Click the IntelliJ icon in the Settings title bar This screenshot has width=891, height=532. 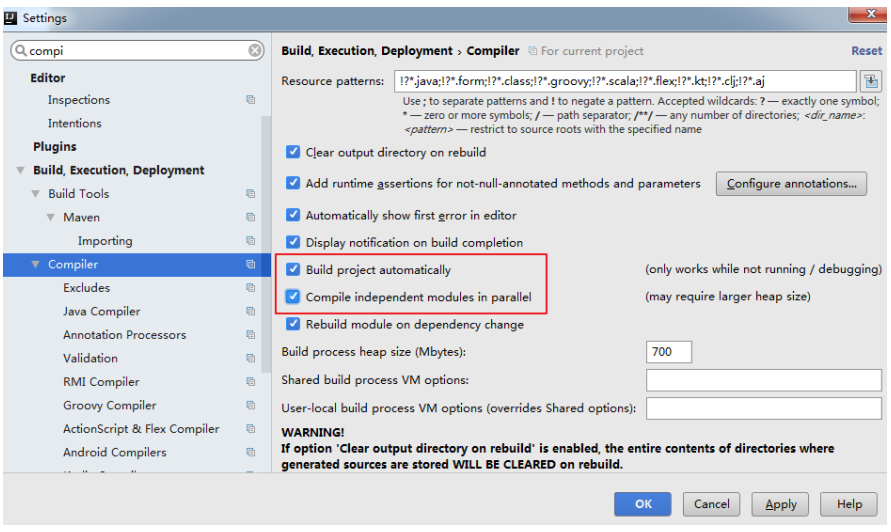coord(10,18)
